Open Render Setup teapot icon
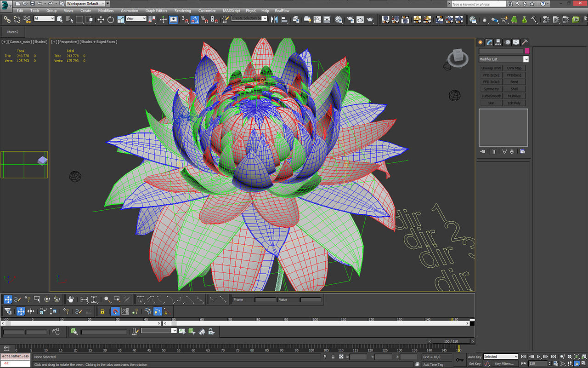This screenshot has width=588, height=368. coord(350,20)
